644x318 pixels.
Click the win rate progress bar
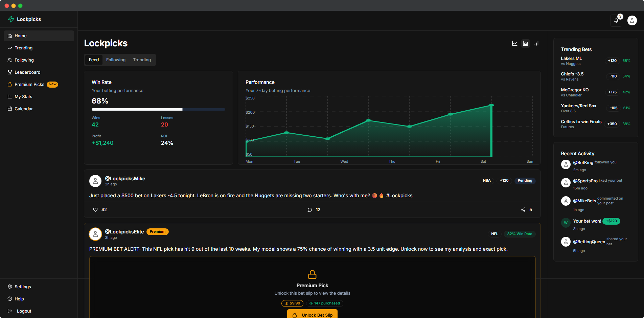click(158, 109)
